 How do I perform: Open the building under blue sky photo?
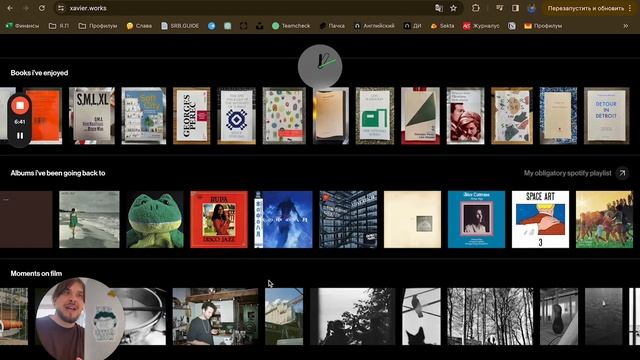point(284,317)
